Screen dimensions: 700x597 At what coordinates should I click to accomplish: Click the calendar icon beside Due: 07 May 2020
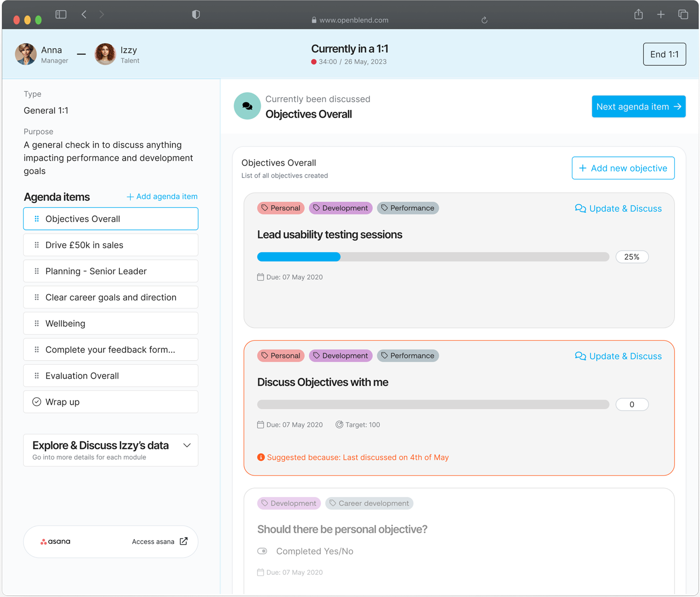point(260,277)
